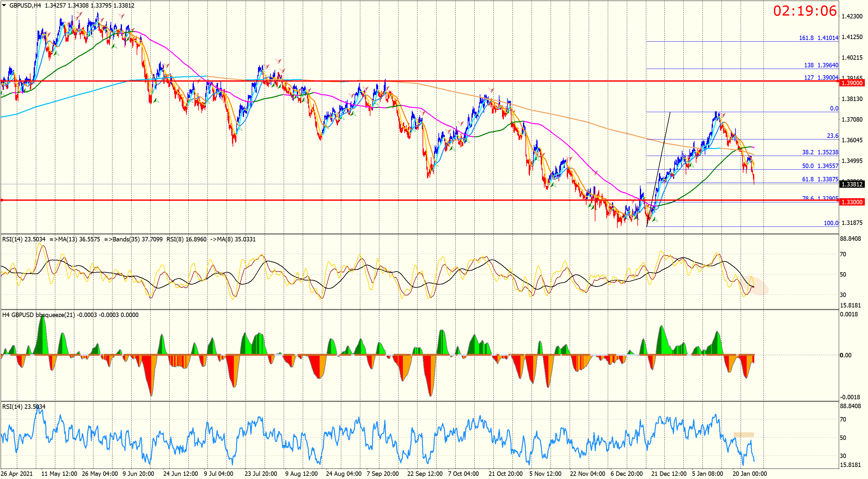Click the Fibonacci 100.0 level label

pos(831,223)
